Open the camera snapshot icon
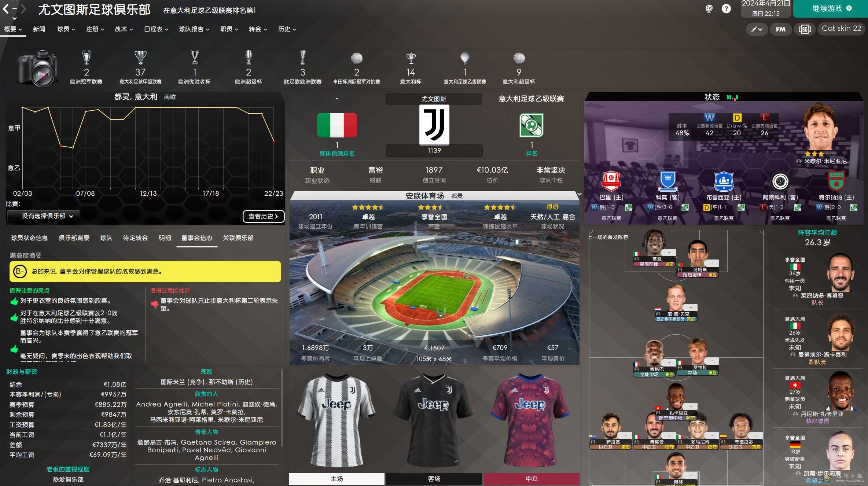The image size is (868, 486). click(37, 69)
